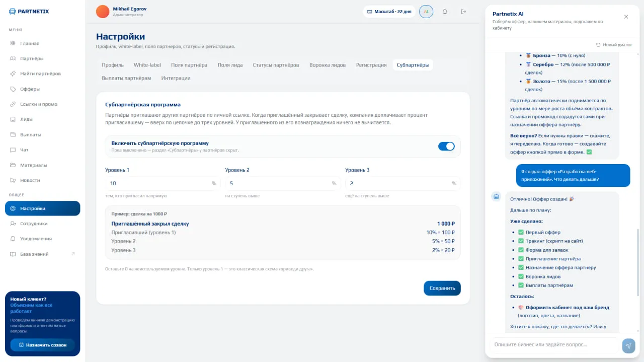The image size is (644, 362).
Task: Open База знаний link
Action: point(42,254)
